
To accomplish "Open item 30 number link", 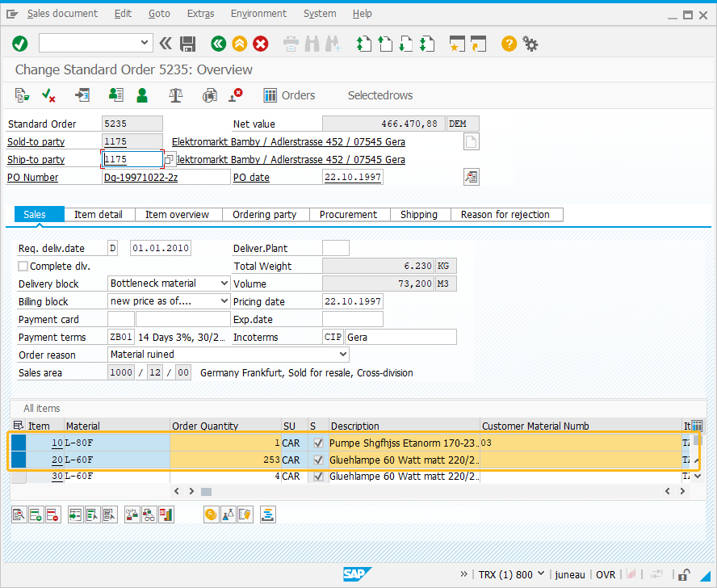I will pos(57,477).
